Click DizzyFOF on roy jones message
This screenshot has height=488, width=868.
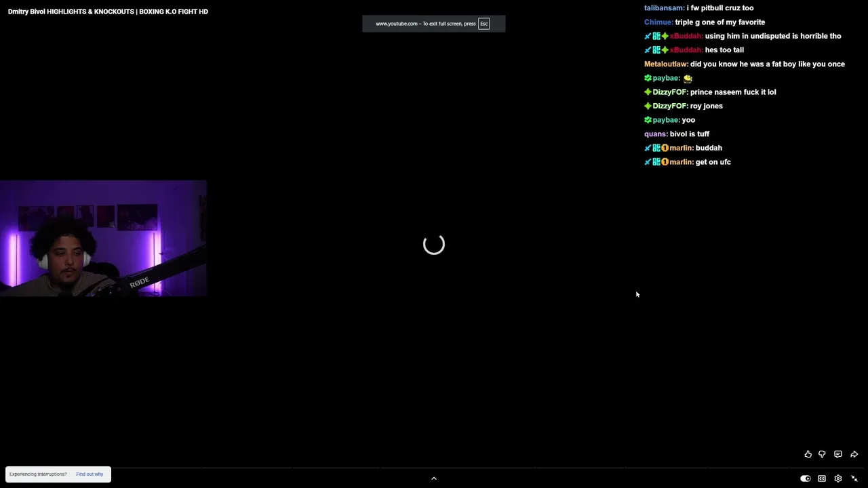(670, 106)
